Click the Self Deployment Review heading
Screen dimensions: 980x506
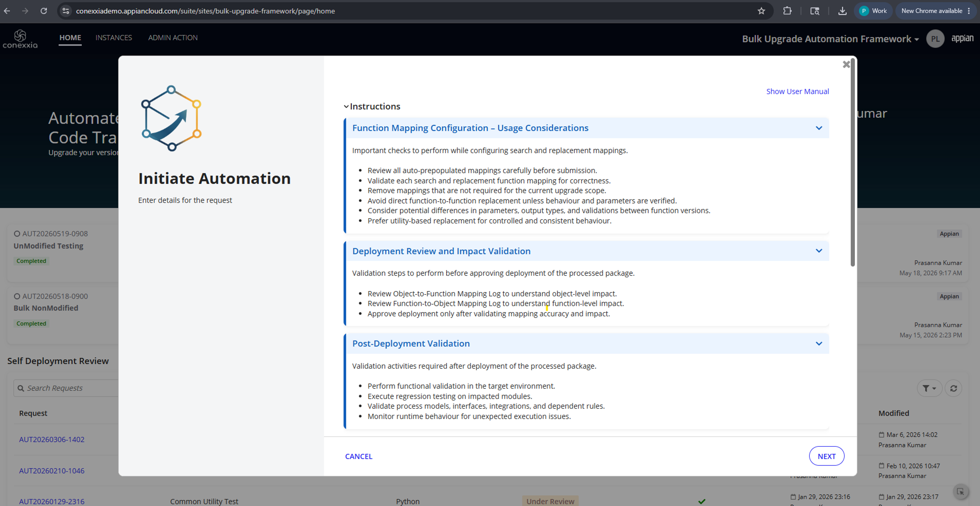[x=58, y=361]
